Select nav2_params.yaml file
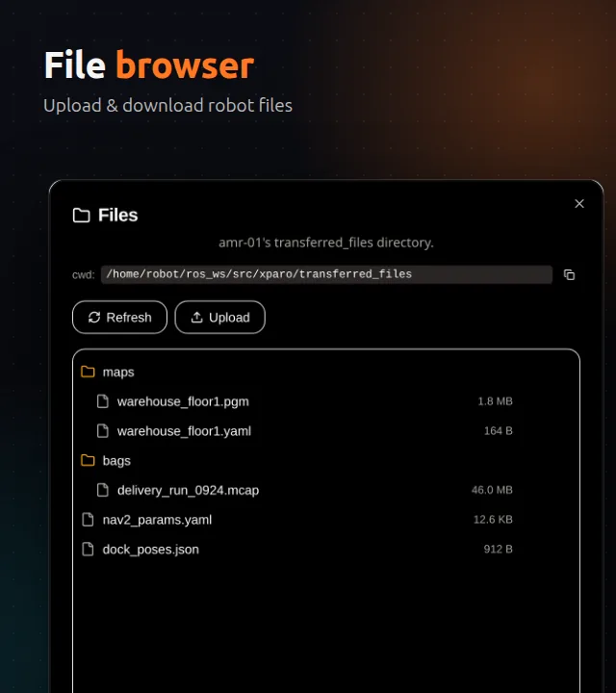Screen dimensions: 616x693 [326, 520]
